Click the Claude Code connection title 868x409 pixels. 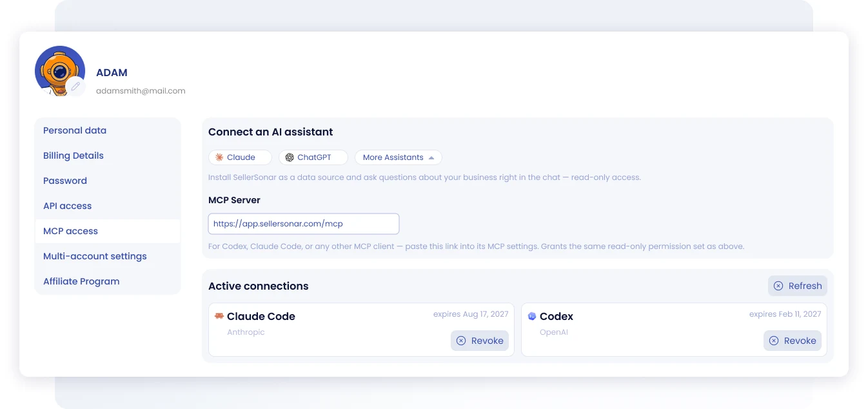click(261, 316)
